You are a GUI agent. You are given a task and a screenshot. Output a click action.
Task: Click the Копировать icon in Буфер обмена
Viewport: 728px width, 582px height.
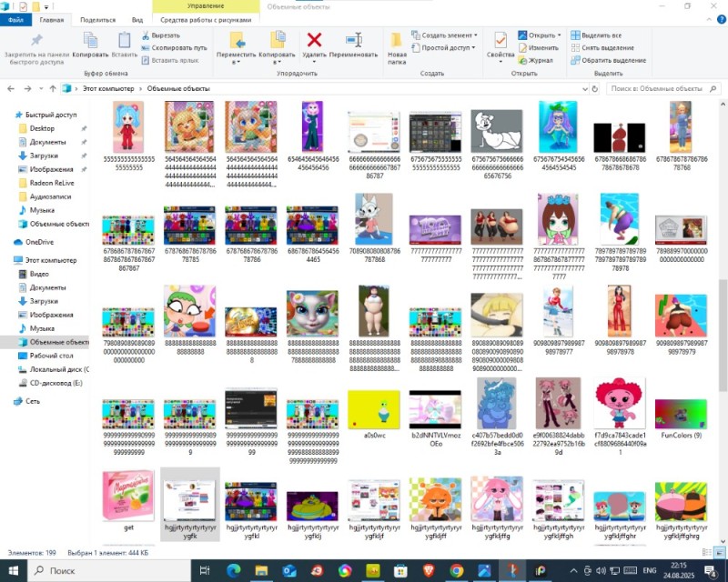tap(90, 40)
